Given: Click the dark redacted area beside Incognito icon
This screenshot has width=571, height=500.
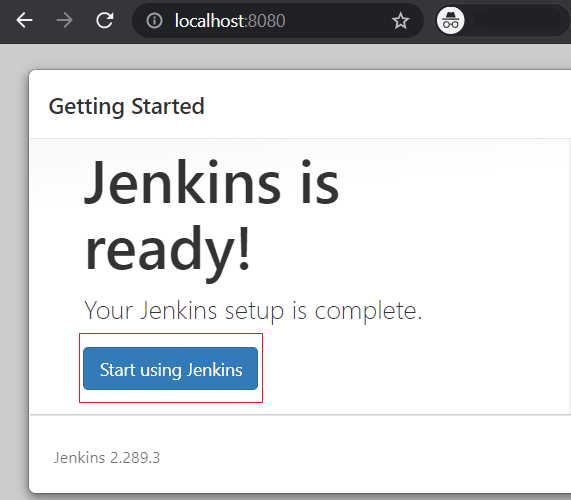Looking at the screenshot, I should [517, 19].
